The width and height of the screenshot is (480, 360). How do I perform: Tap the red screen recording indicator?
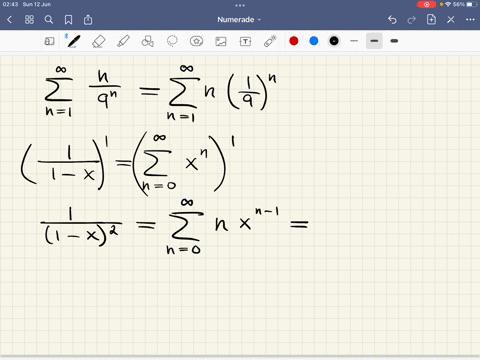[426, 4]
